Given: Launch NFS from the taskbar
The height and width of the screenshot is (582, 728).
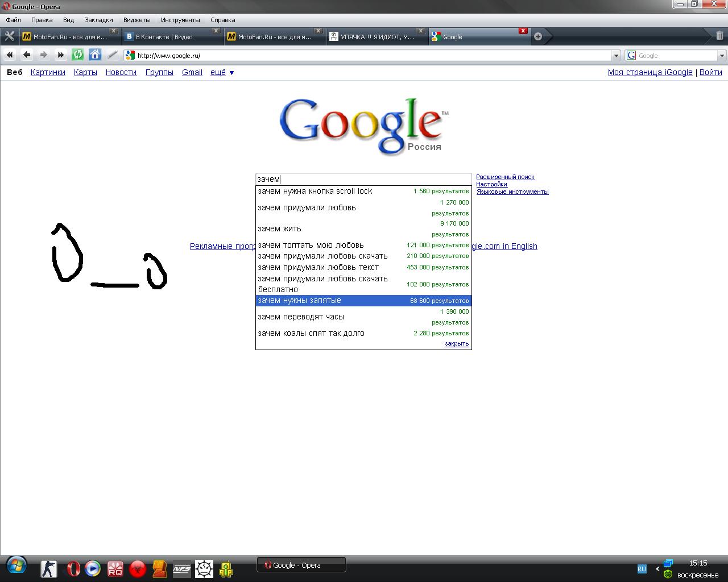Looking at the screenshot, I should pyautogui.click(x=182, y=568).
